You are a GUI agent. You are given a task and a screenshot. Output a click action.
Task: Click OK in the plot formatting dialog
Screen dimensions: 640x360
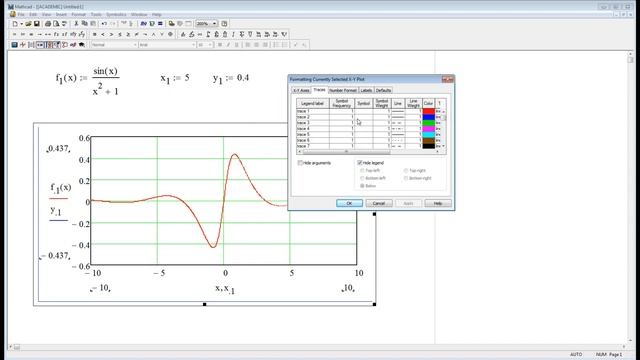349,203
